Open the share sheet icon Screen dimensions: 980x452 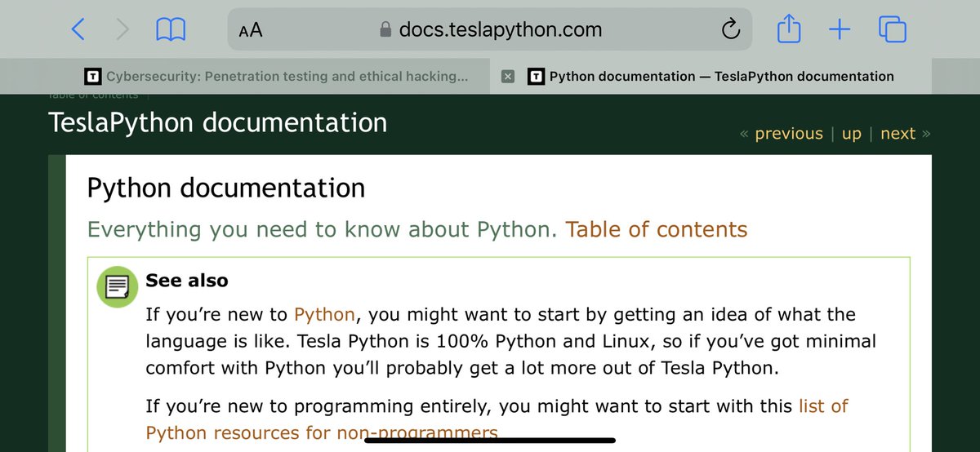(789, 30)
